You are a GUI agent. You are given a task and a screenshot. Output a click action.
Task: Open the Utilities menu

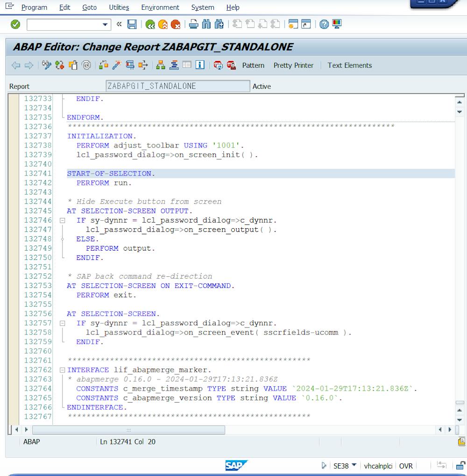[119, 7]
